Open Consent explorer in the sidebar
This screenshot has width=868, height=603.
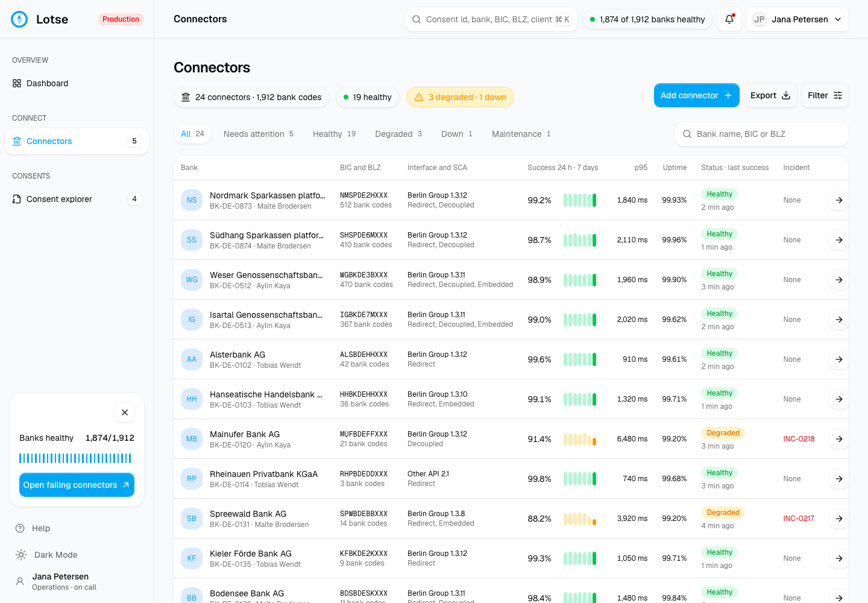[x=77, y=199]
